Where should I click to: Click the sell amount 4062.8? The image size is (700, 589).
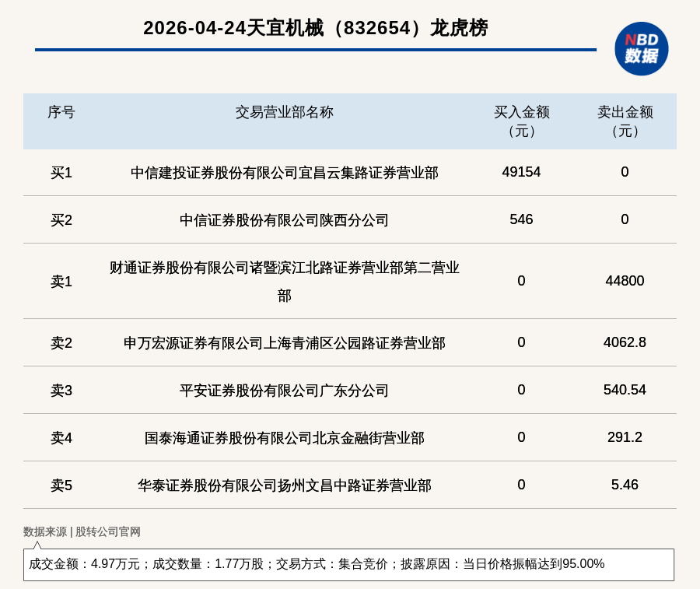625,342
